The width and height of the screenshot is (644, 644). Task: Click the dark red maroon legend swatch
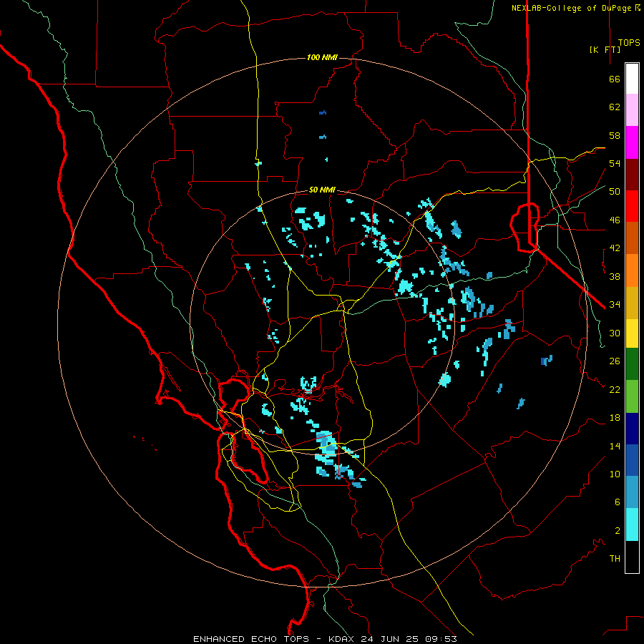[632, 175]
